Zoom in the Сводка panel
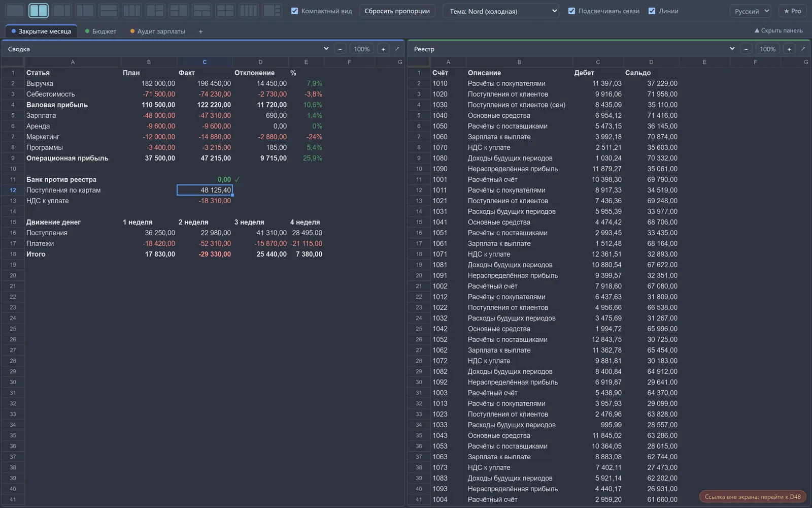Screen dimensions: 812x508 click(383, 49)
